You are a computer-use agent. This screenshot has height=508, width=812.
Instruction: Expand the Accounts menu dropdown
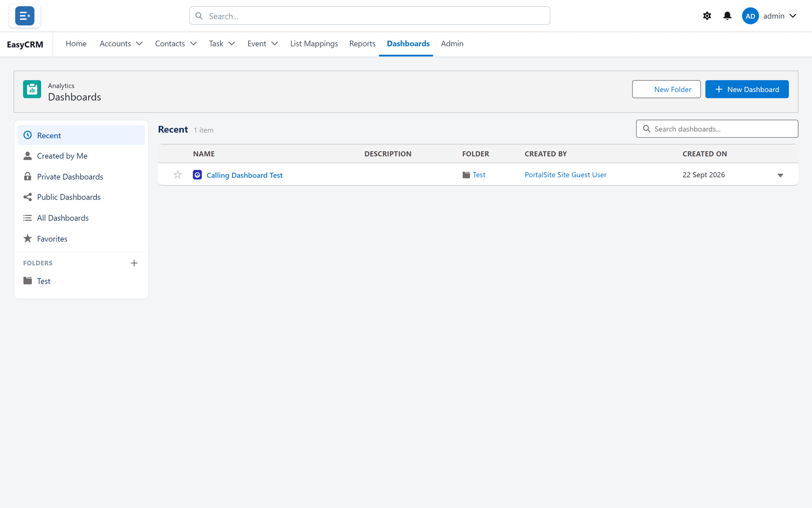coord(139,43)
